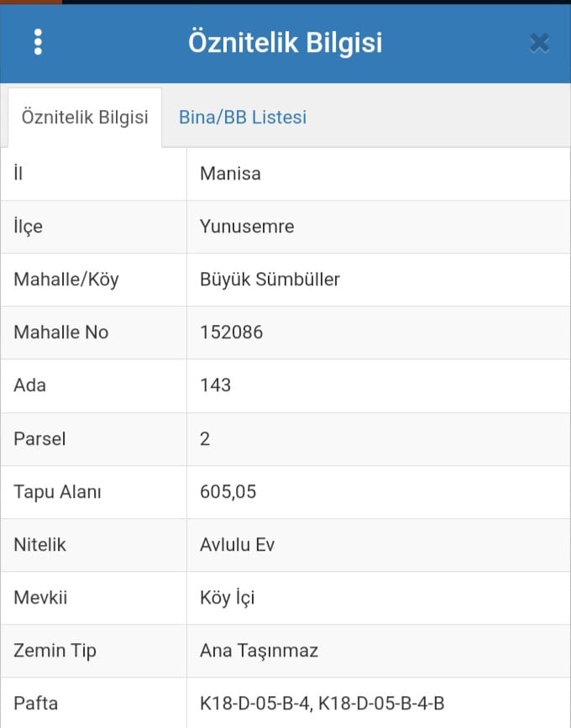Image resolution: width=571 pixels, height=728 pixels.
Task: Select the Büyük Sümbüller neighborhood value
Action: tap(270, 279)
